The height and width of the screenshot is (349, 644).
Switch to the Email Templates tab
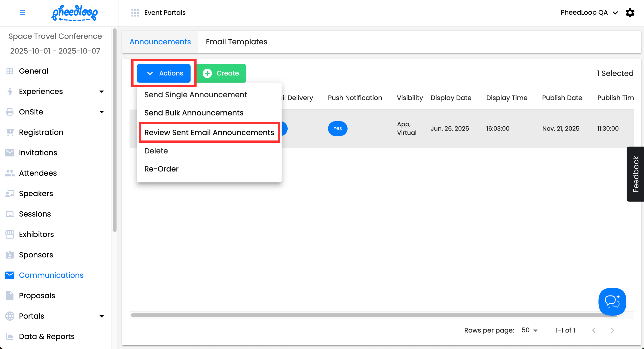pos(236,42)
